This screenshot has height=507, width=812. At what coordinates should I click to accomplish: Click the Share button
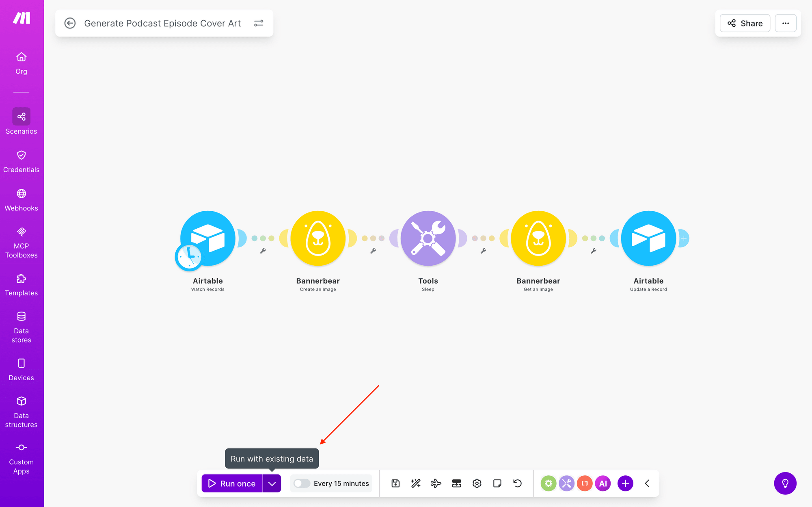pyautogui.click(x=745, y=23)
